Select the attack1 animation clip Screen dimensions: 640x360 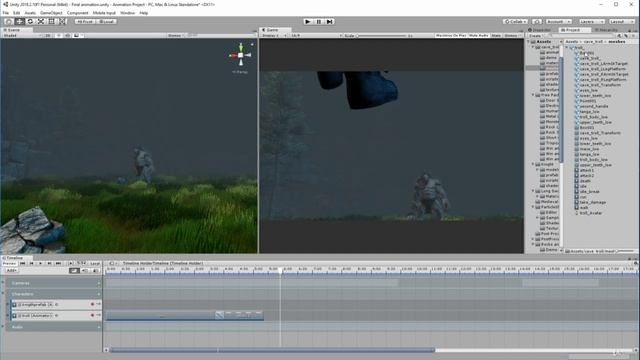click(587, 170)
